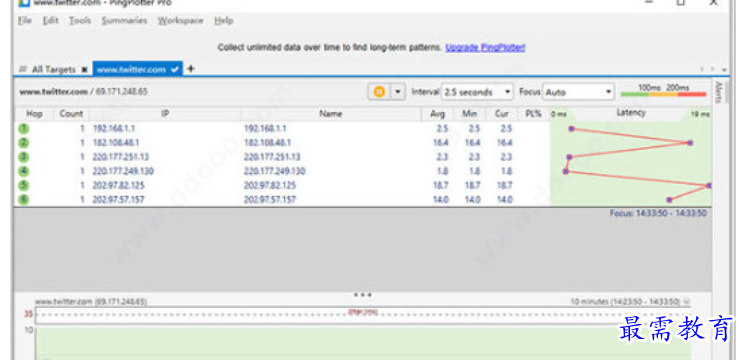Viewport: 741px width, 360px height.
Task: Select hop 6 green circle icon
Action: tap(24, 199)
